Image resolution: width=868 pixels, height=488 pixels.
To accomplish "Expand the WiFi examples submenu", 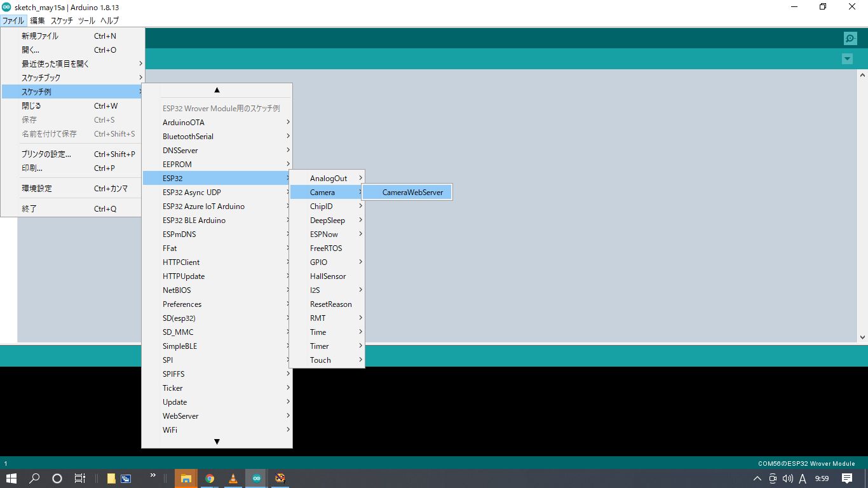I will click(216, 430).
